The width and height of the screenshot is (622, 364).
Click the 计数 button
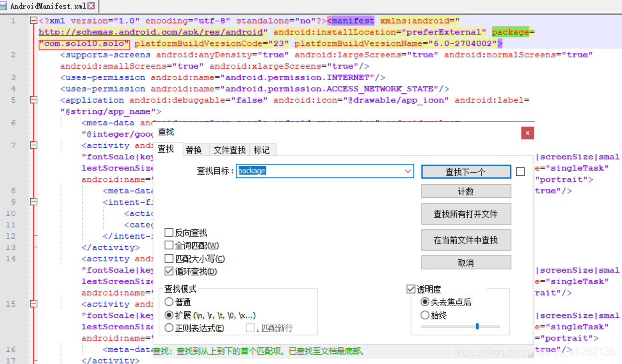point(466,191)
